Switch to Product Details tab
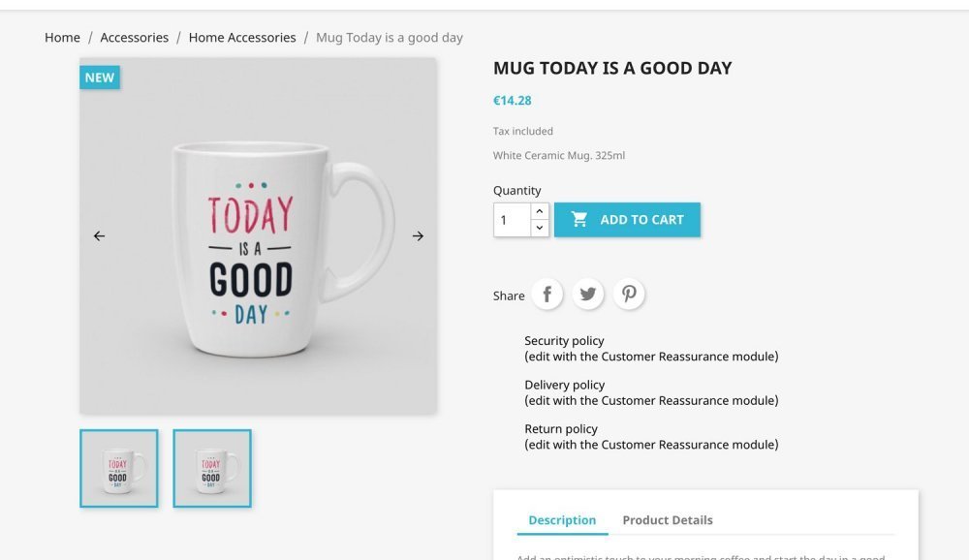 668,520
